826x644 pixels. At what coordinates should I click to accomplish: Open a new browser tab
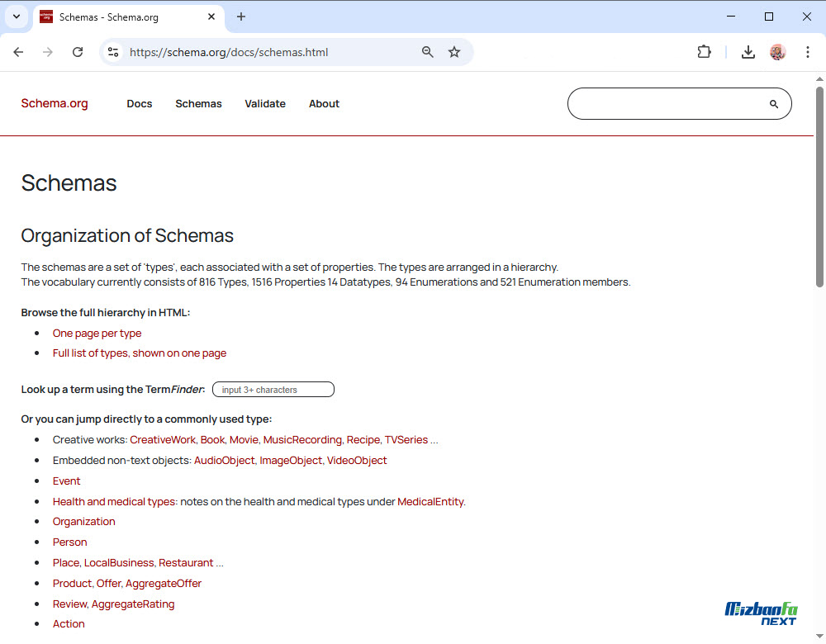coord(240,17)
